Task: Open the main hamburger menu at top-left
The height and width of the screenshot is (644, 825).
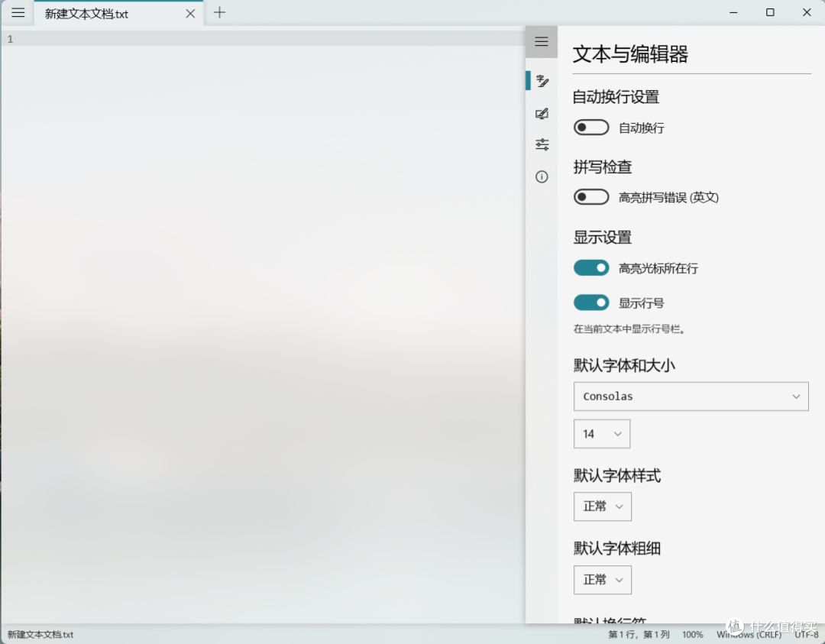Action: [x=18, y=13]
